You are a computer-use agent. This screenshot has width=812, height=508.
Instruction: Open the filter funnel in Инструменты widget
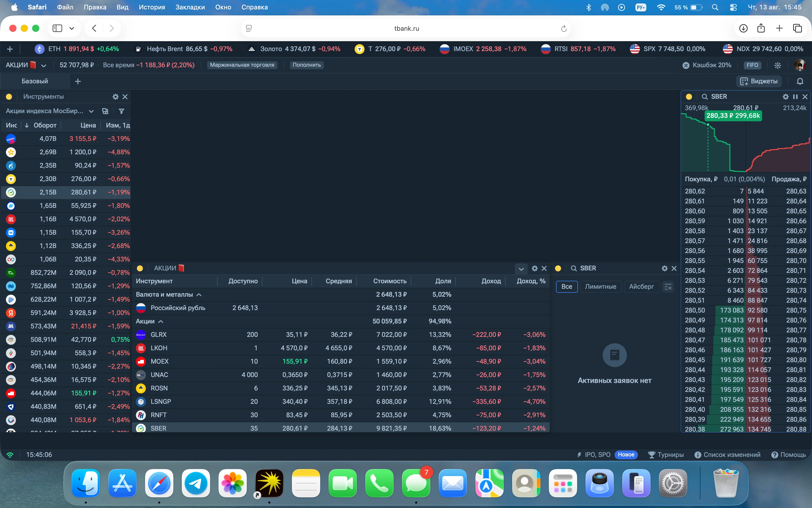tap(122, 111)
